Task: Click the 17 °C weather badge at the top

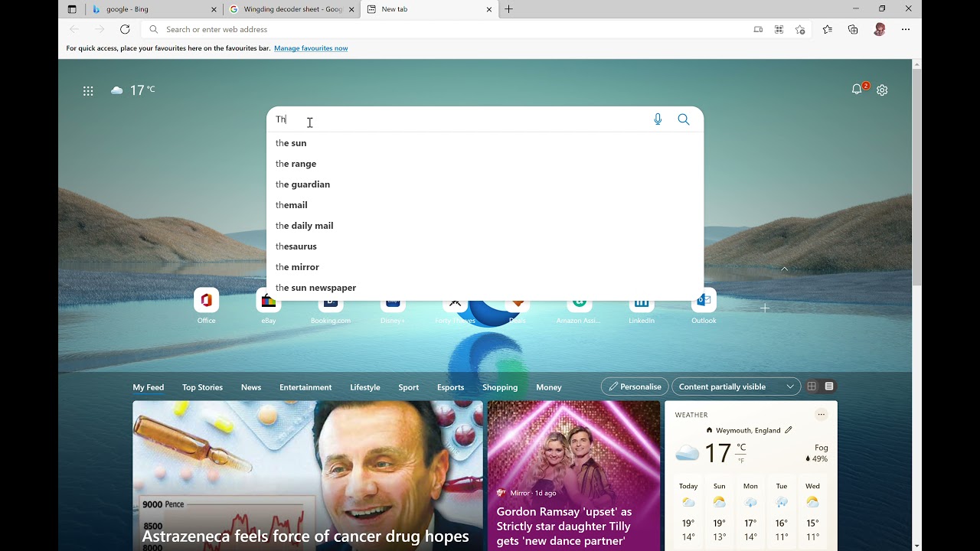Action: click(x=132, y=90)
